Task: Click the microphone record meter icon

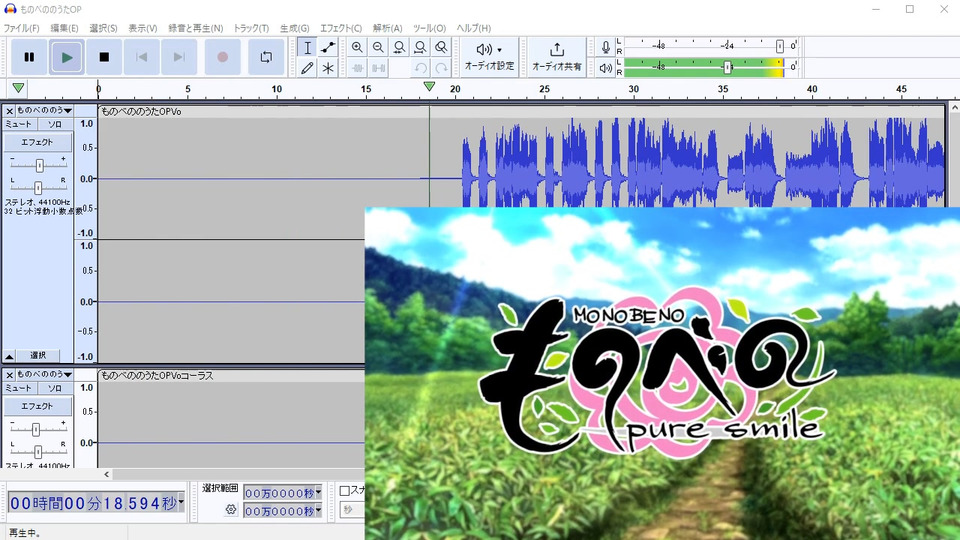Action: click(x=605, y=47)
